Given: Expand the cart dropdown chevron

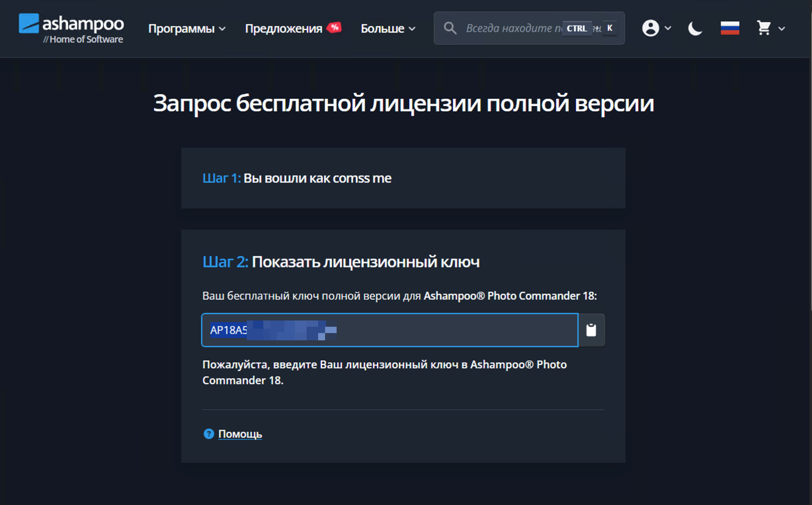Looking at the screenshot, I should (x=782, y=29).
